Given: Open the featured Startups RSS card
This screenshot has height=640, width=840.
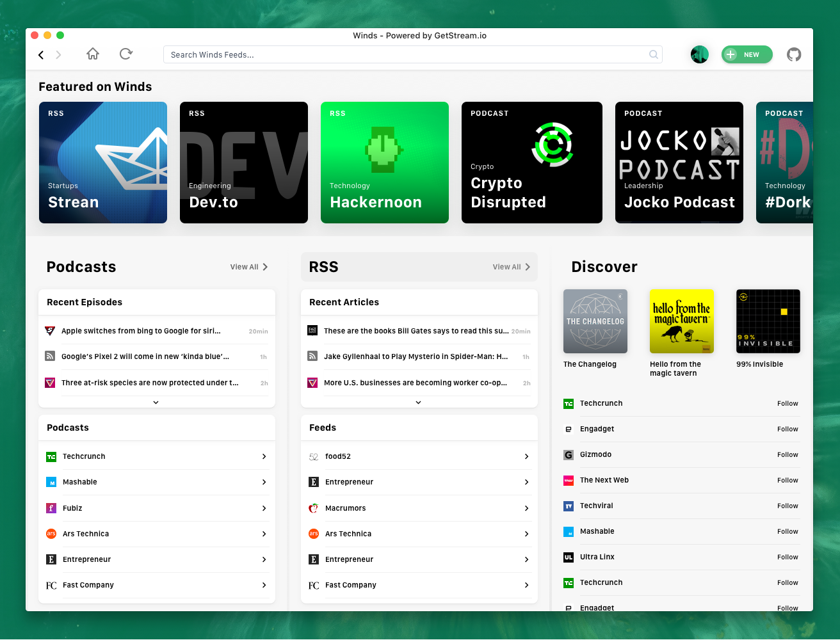Looking at the screenshot, I should pyautogui.click(x=103, y=163).
